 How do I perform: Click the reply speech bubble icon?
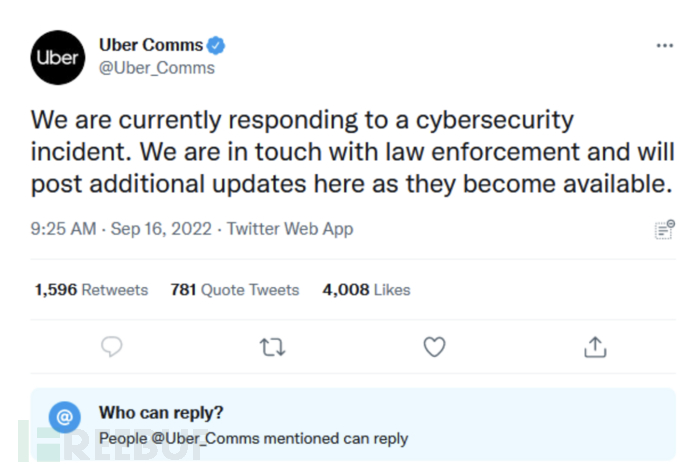coord(112,346)
